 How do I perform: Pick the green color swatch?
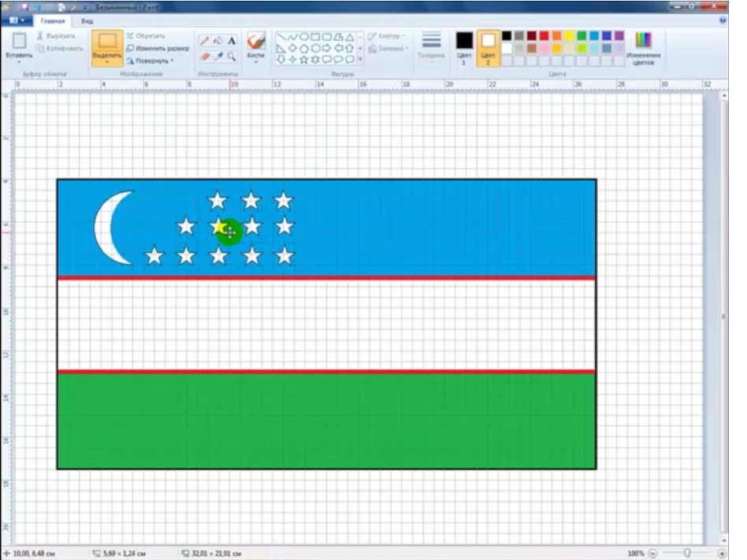582,35
